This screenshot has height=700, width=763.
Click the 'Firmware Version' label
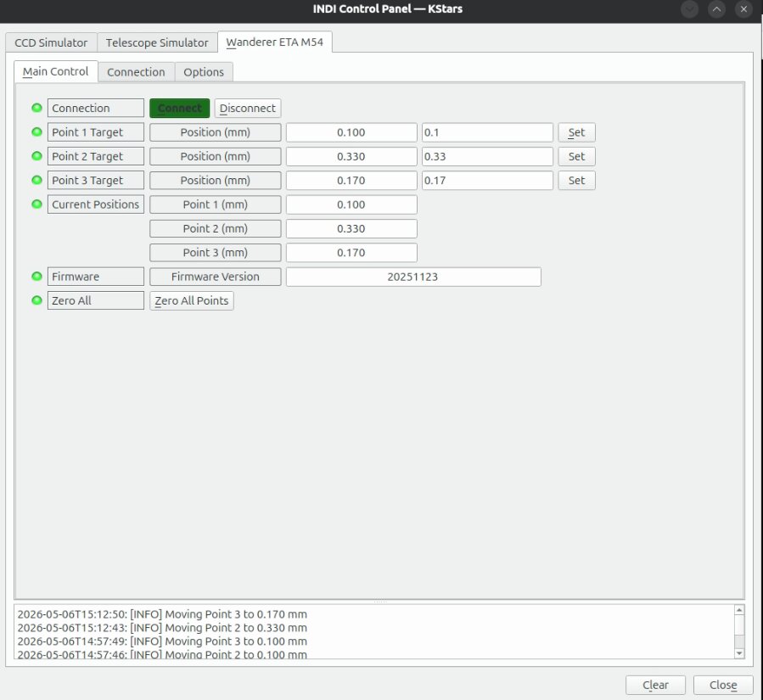point(215,277)
